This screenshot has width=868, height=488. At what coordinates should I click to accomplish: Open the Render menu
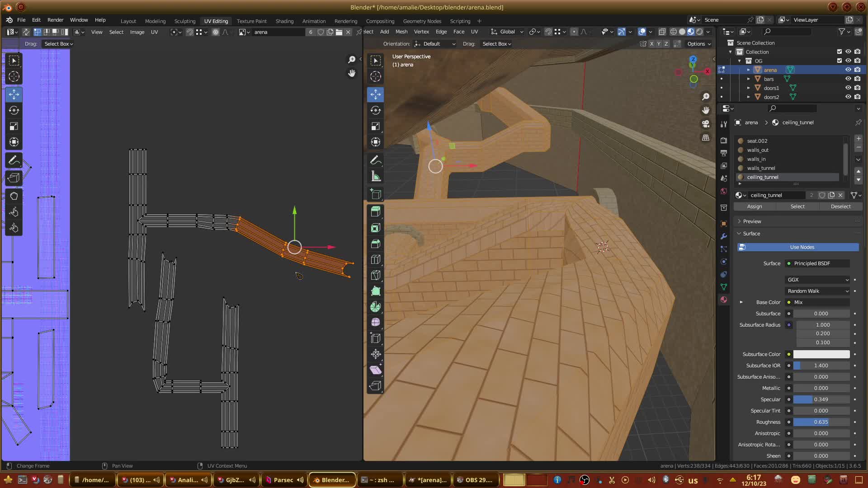point(55,20)
